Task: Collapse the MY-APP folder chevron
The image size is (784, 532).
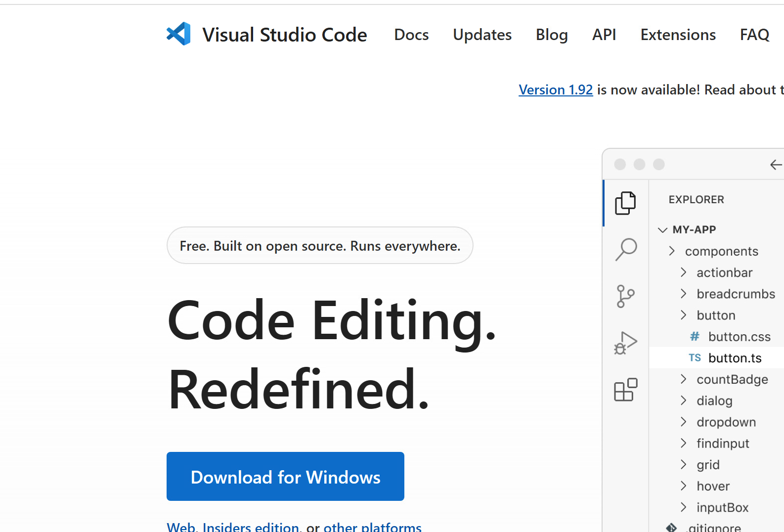Action: [663, 230]
